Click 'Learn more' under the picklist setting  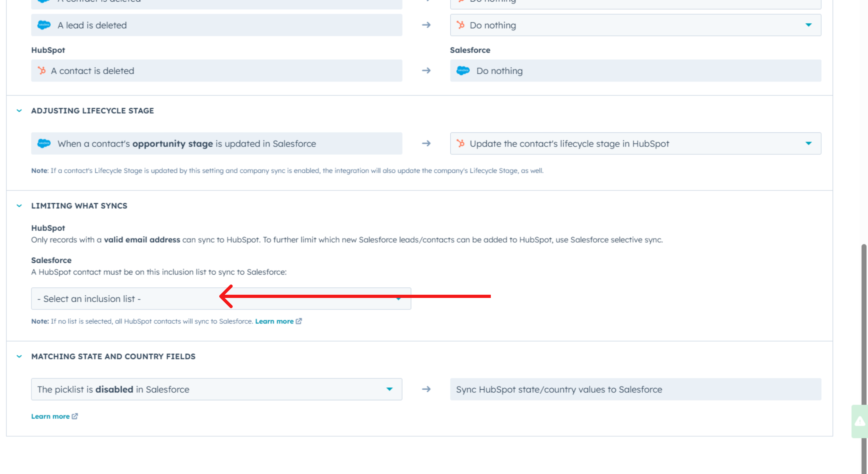click(x=50, y=416)
